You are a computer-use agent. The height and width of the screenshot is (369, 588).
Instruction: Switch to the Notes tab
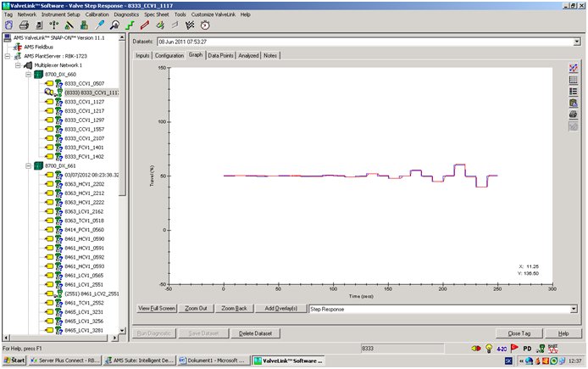(270, 55)
